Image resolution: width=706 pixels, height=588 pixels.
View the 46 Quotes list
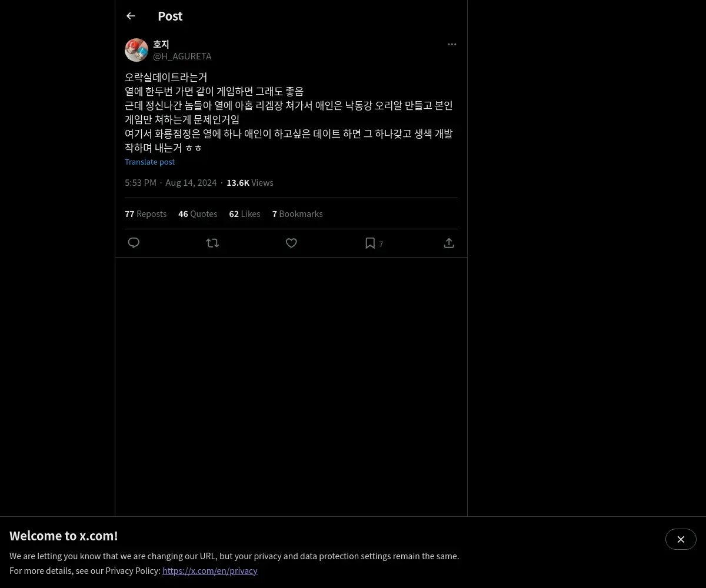(x=198, y=213)
